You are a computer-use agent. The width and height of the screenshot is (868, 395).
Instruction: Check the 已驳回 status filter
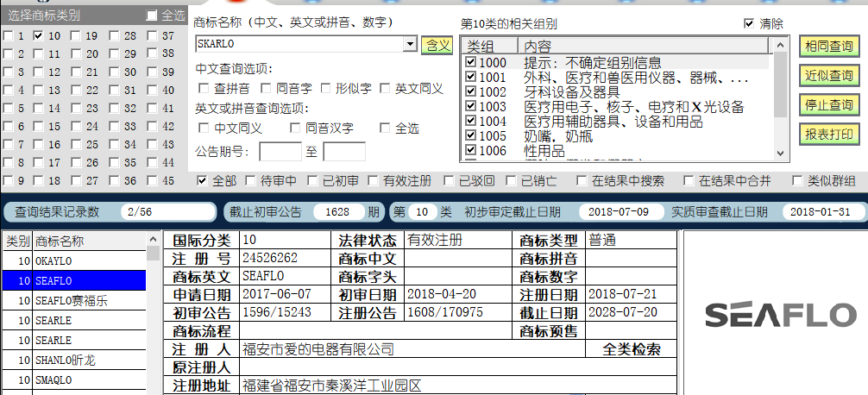pyautogui.click(x=449, y=180)
